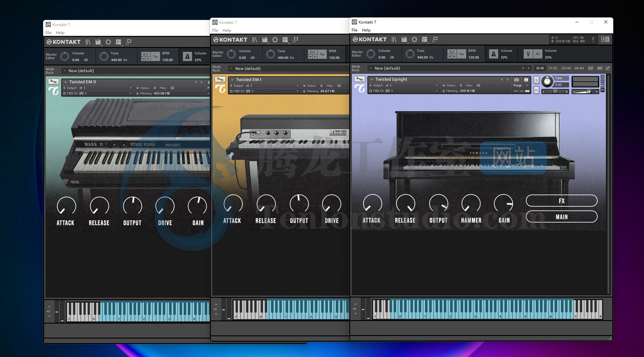Click PV button on Twisted Upright header
The height and width of the screenshot is (357, 644).
pyautogui.click(x=602, y=90)
